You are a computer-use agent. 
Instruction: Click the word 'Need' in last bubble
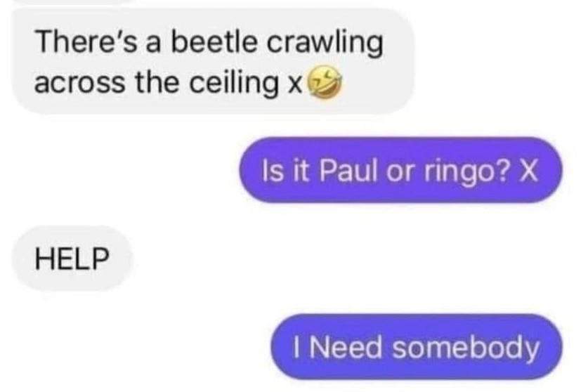[x=346, y=347]
